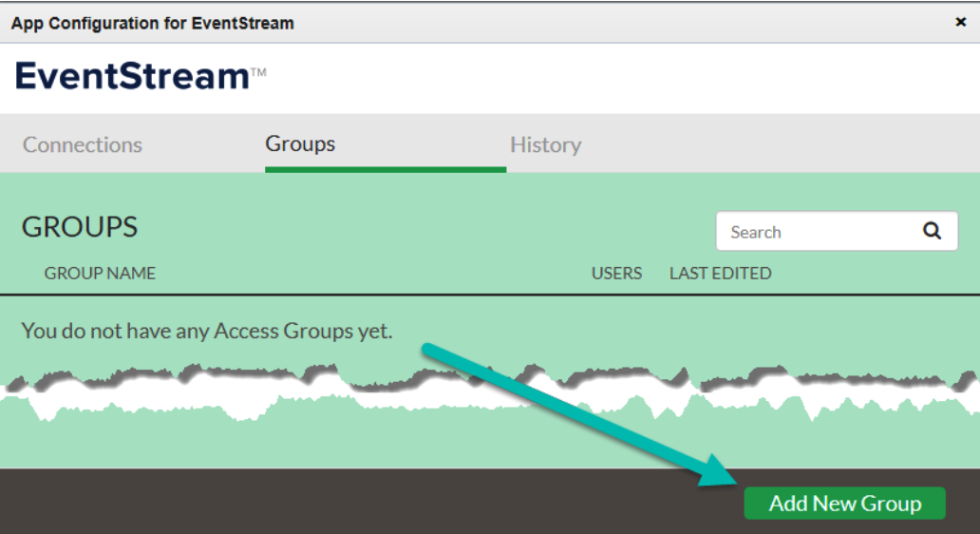Click the GROUP NAME column header
The width and height of the screenshot is (980, 534).
tap(100, 274)
